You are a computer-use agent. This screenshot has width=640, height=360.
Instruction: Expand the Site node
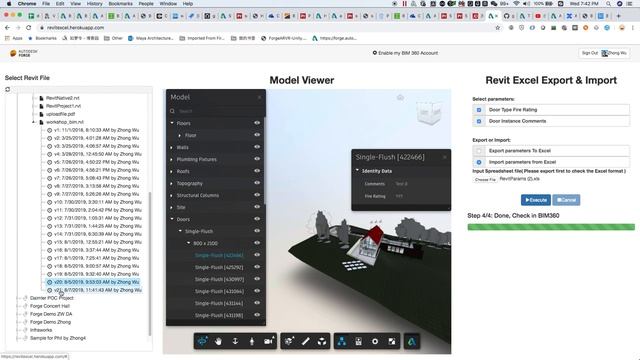pyautogui.click(x=172, y=207)
